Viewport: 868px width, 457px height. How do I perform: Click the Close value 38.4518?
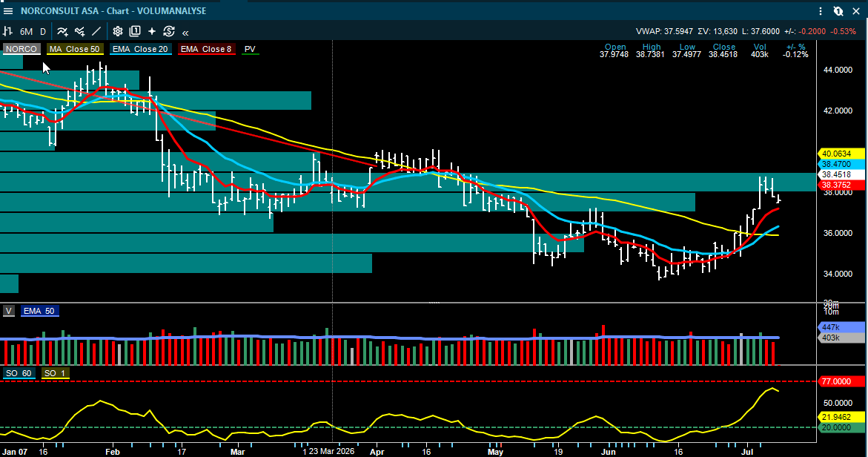(723, 54)
